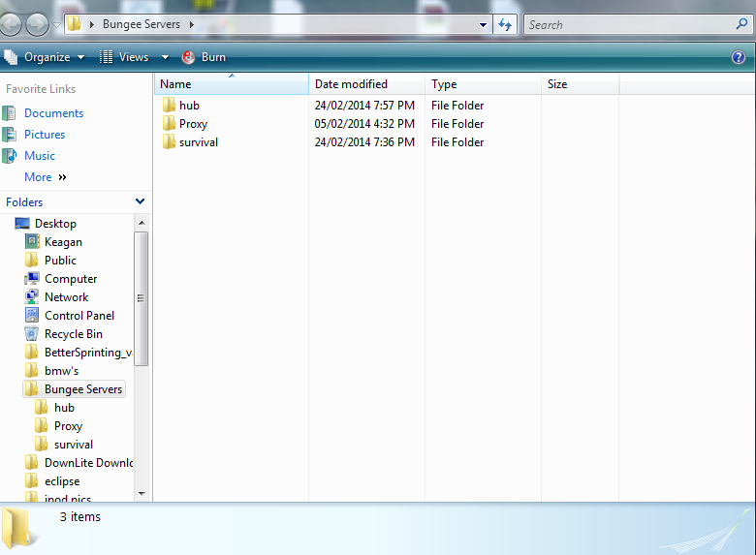This screenshot has width=756, height=555.
Task: Select DownLite Download folder in tree
Action: point(88,463)
